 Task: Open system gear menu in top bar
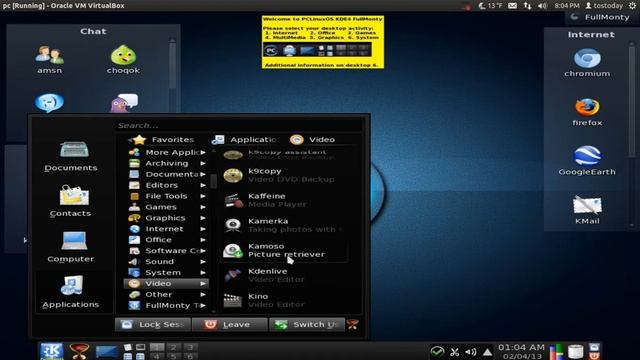pyautogui.click(x=632, y=6)
